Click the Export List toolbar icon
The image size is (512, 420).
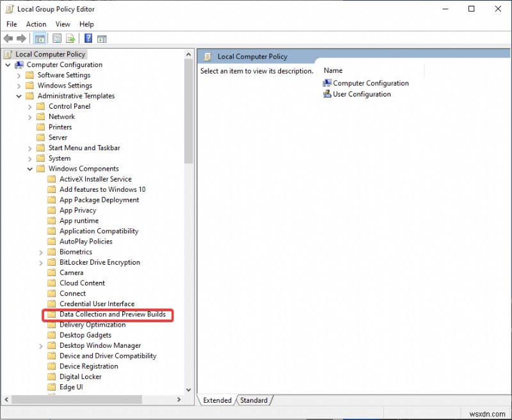70,38
